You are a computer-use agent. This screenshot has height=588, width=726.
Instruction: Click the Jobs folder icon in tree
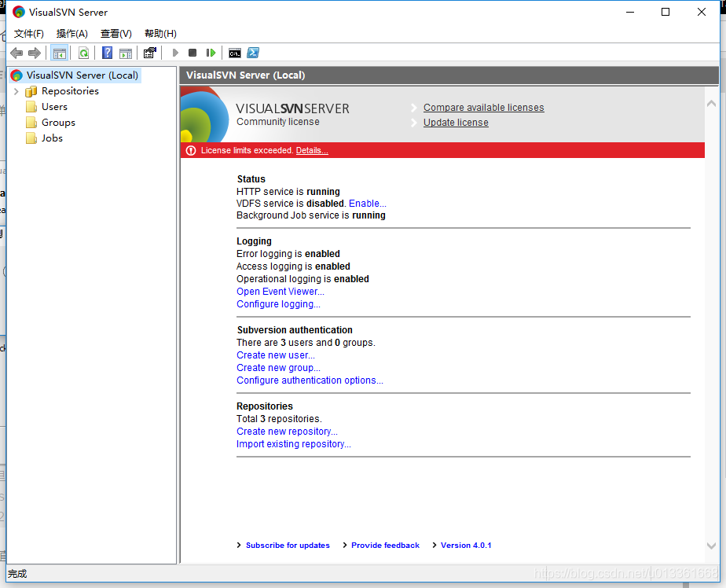tap(31, 138)
